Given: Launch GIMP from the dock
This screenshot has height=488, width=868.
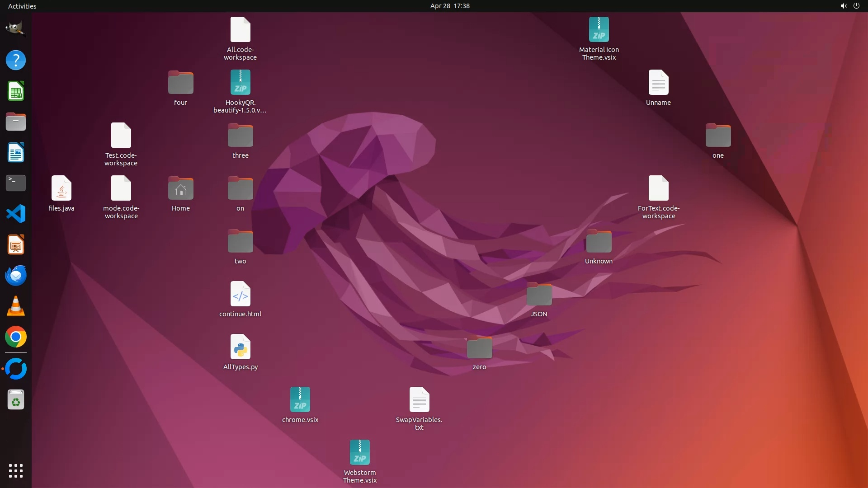Looking at the screenshot, I should [x=16, y=29].
